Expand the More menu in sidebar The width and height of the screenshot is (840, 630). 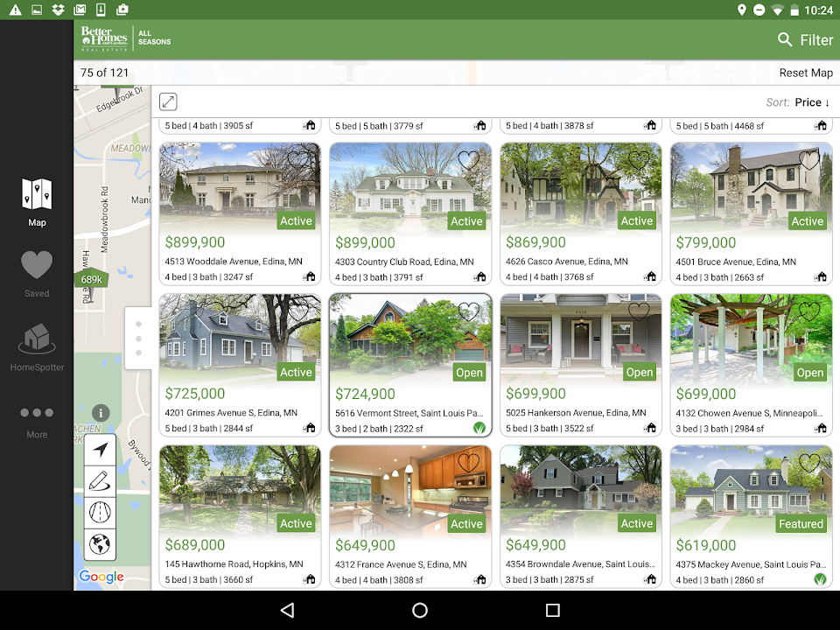click(x=37, y=420)
